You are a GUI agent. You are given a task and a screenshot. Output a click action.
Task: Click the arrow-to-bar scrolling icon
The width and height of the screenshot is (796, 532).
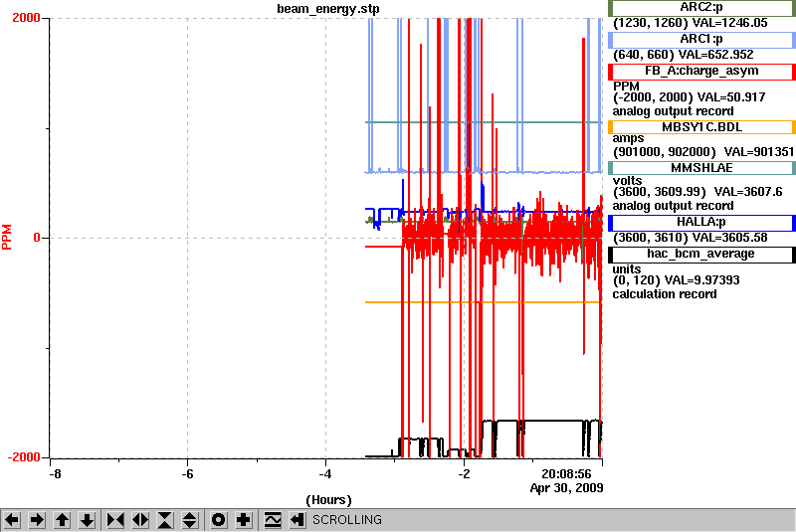point(298,520)
